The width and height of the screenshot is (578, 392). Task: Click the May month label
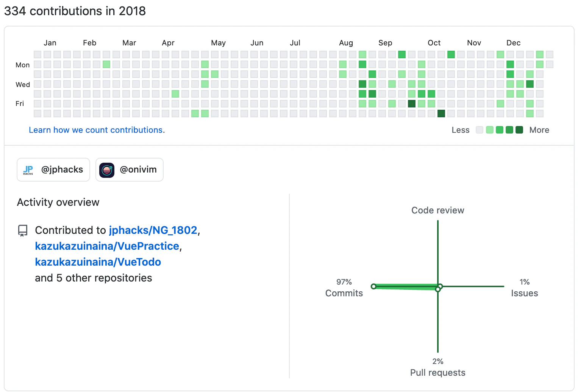pos(218,43)
